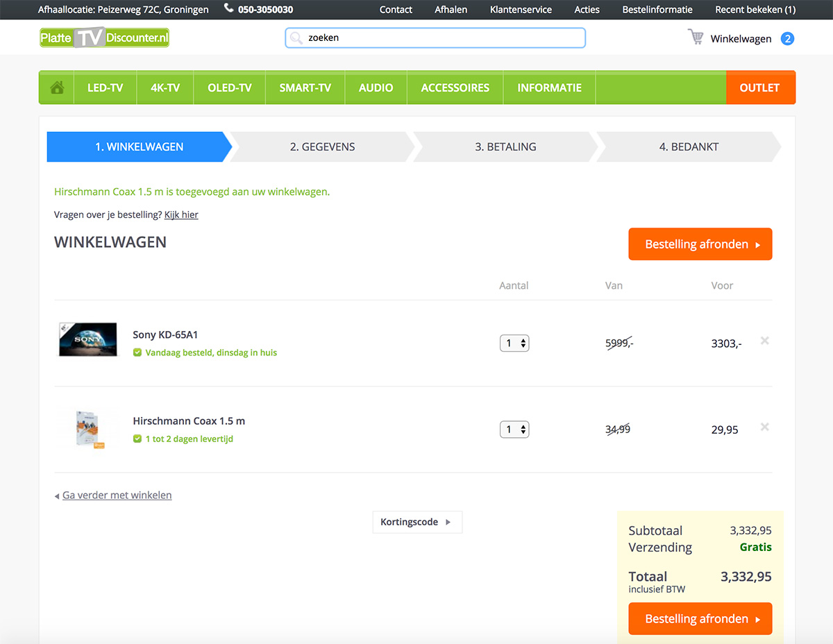Click the Totaal amount 3,332.95
Screen dimensions: 833x644
tap(746, 577)
